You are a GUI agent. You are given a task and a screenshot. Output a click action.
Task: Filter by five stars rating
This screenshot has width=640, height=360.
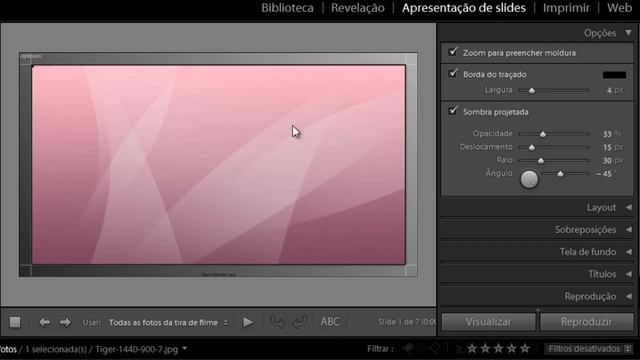(x=525, y=348)
